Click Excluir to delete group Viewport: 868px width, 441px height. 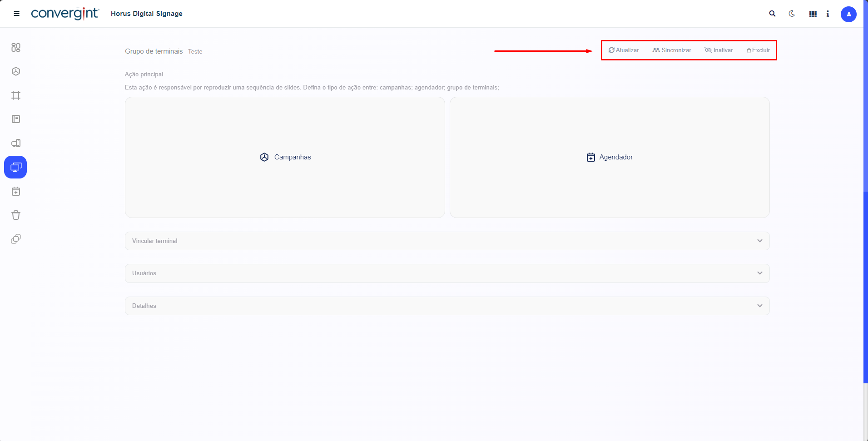click(x=758, y=50)
